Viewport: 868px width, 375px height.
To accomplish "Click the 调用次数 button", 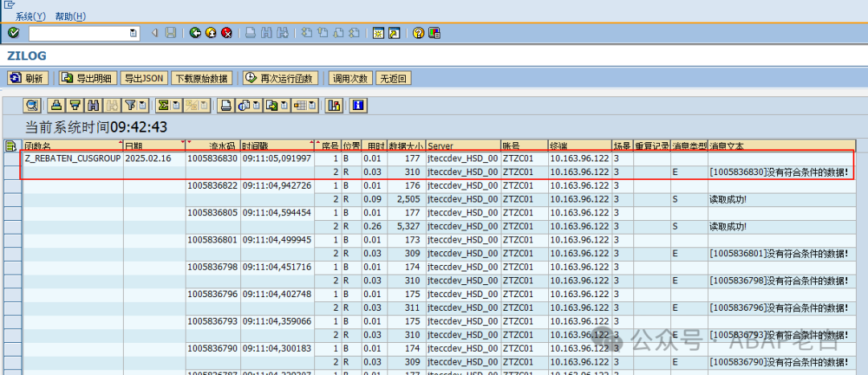I will click(350, 79).
